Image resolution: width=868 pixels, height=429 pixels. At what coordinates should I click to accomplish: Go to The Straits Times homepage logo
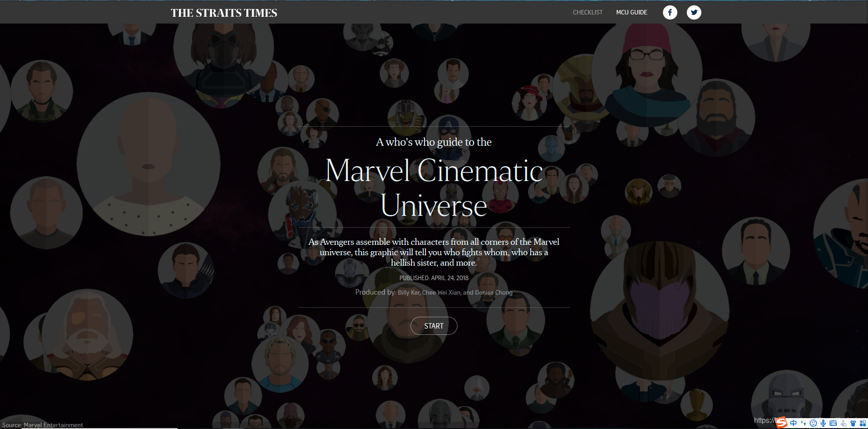[x=224, y=13]
